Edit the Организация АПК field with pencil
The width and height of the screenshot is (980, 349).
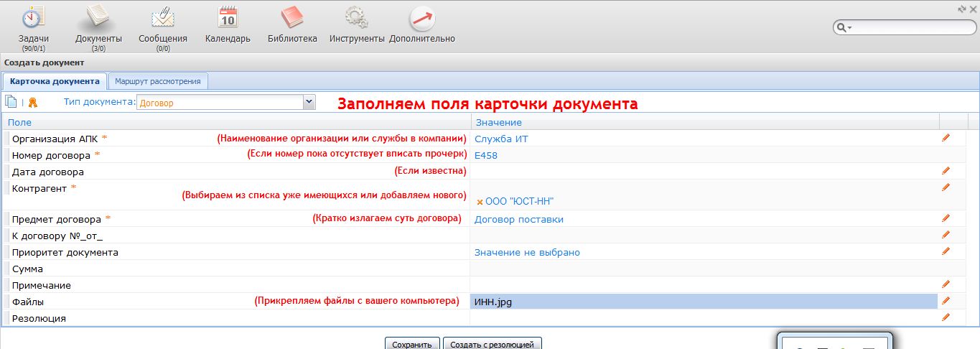click(x=946, y=137)
